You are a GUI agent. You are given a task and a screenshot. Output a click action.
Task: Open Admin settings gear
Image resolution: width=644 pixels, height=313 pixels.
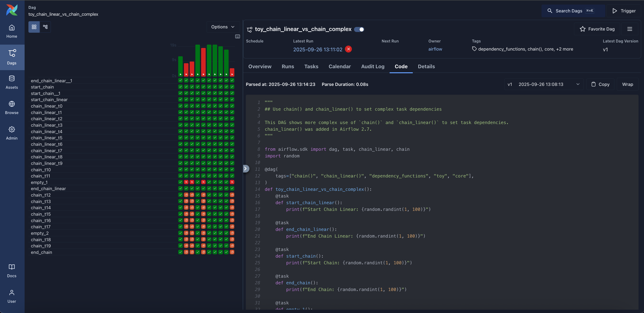click(12, 133)
